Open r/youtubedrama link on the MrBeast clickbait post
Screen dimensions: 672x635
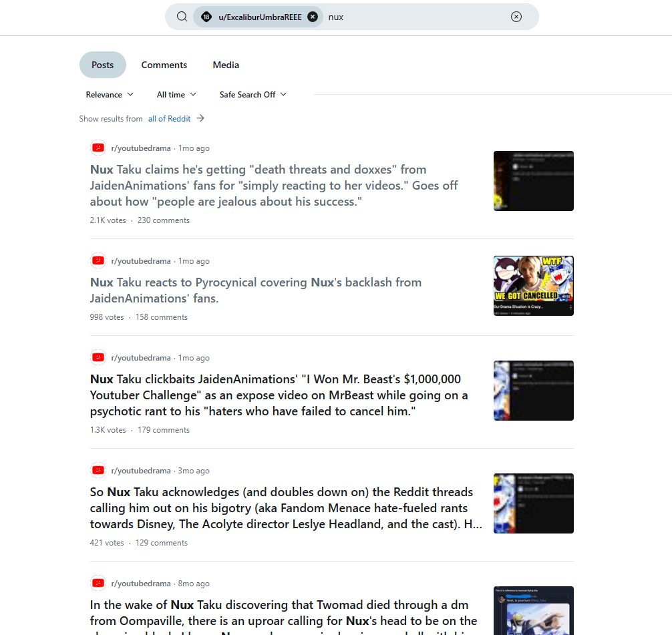tap(140, 358)
